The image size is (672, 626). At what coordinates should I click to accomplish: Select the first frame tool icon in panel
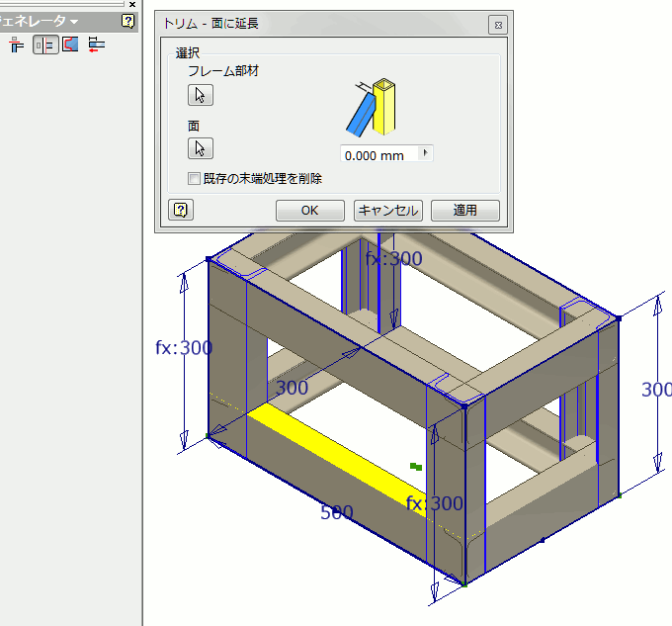tap(17, 44)
